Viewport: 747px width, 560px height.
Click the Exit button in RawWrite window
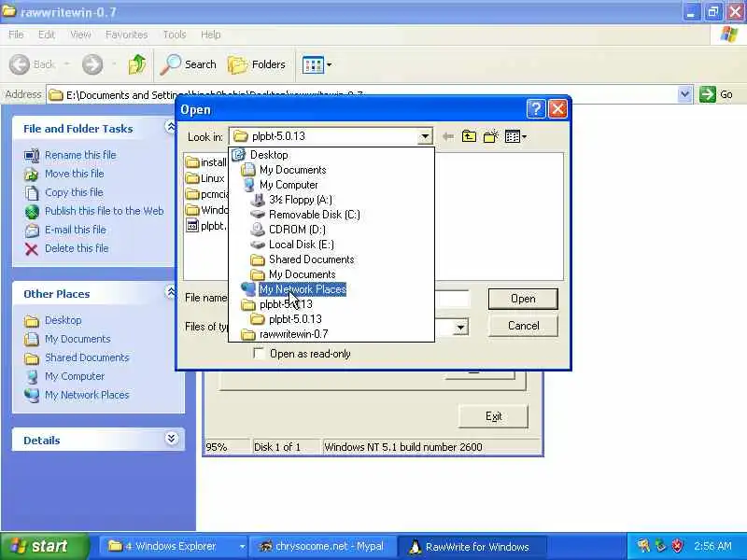coord(493,416)
